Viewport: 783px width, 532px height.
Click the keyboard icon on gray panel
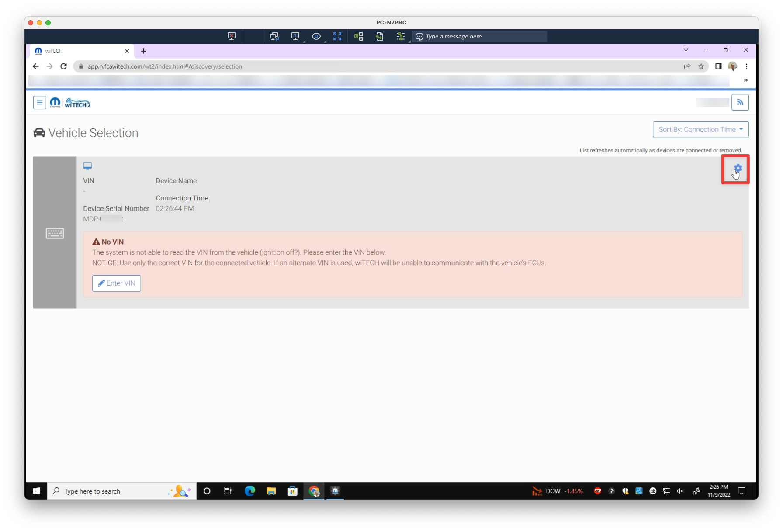click(55, 233)
